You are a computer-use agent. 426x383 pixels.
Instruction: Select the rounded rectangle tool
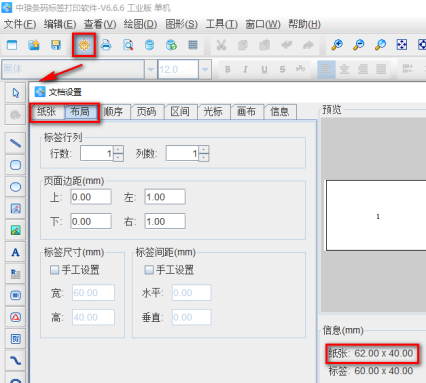coord(15,165)
